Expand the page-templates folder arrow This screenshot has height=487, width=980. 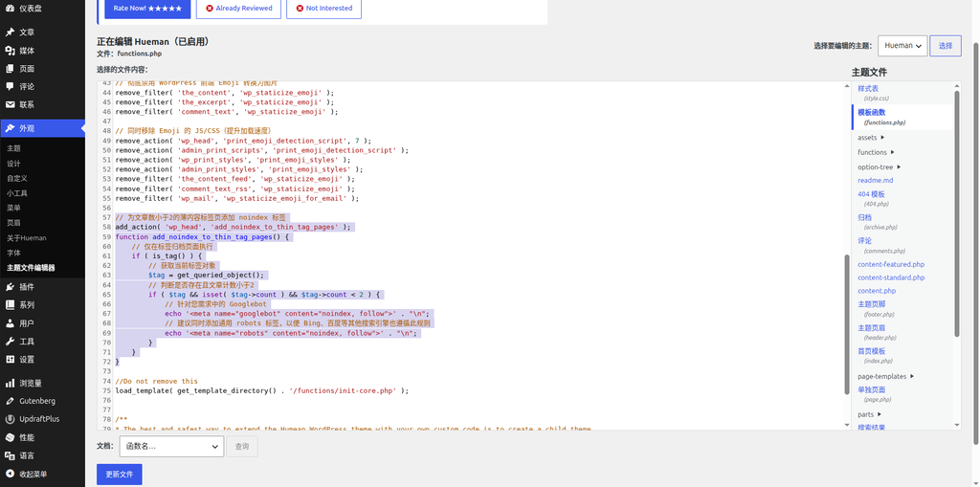pos(912,376)
